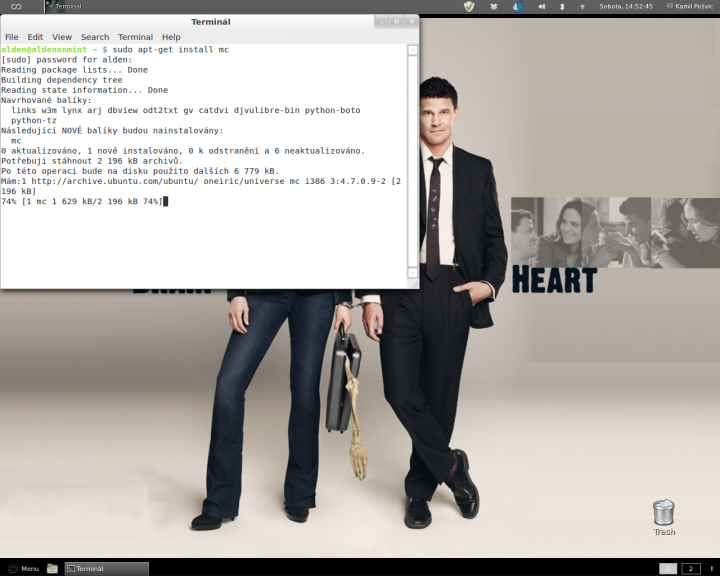Switch to workspace 1
Image resolution: width=720 pixels, height=576 pixels.
click(x=668, y=569)
